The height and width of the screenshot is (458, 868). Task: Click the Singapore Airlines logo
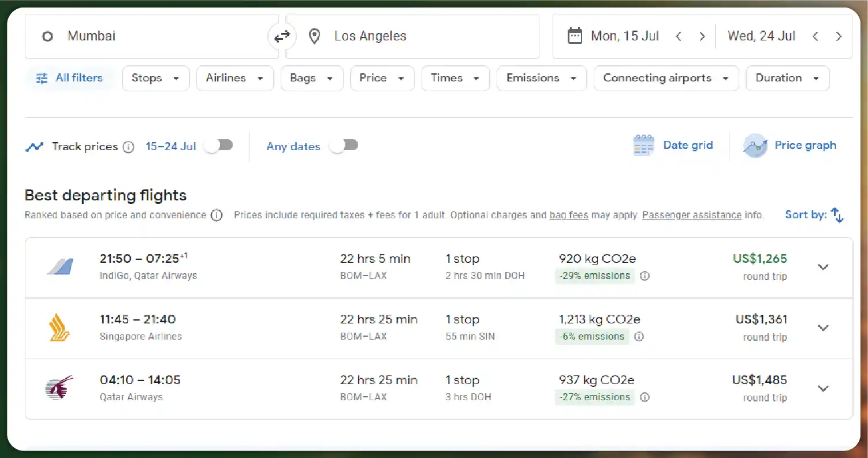pos(59,327)
